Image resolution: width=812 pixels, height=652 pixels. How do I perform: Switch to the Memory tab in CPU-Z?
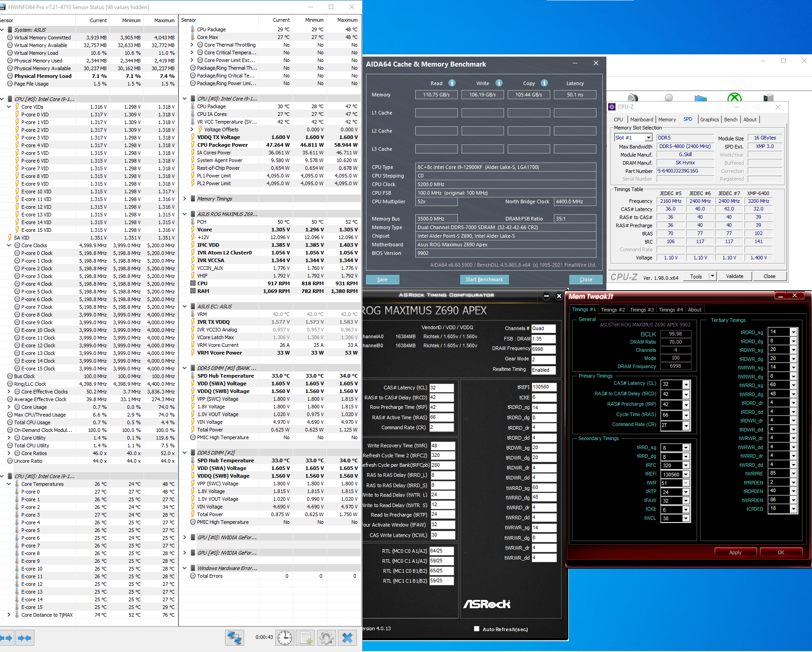coord(667,120)
